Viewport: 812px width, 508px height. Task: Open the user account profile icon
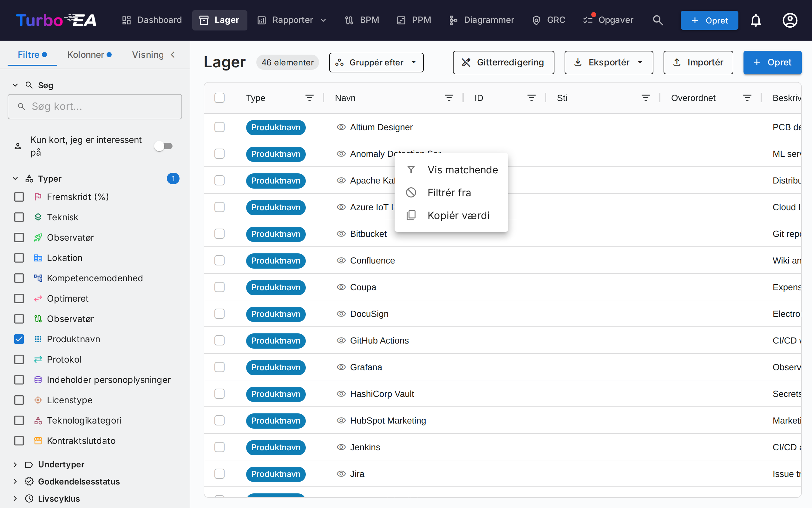point(790,20)
